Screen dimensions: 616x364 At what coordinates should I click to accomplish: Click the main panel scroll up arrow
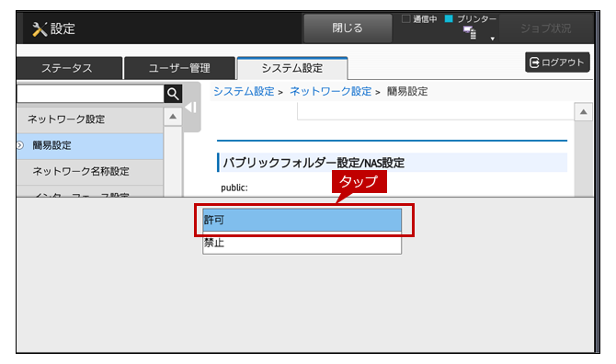(584, 112)
